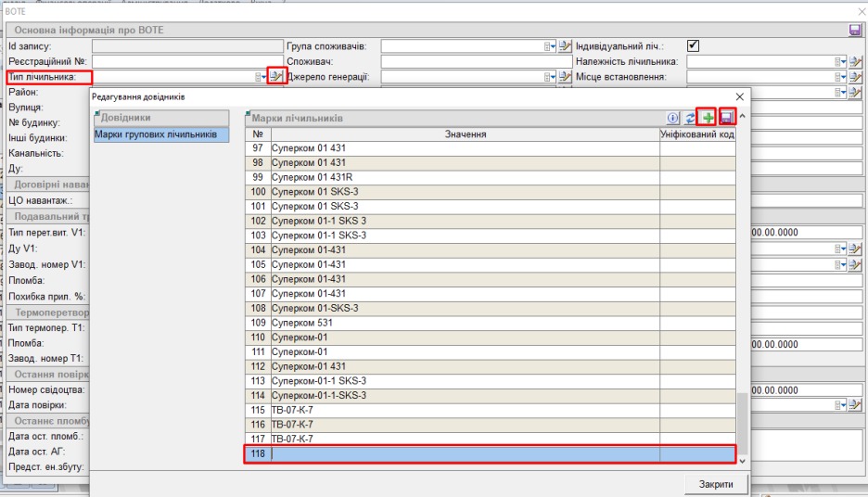The height and width of the screenshot is (497, 868).
Task: Click edit icon beside Джерело генерації
Action: coord(563,77)
